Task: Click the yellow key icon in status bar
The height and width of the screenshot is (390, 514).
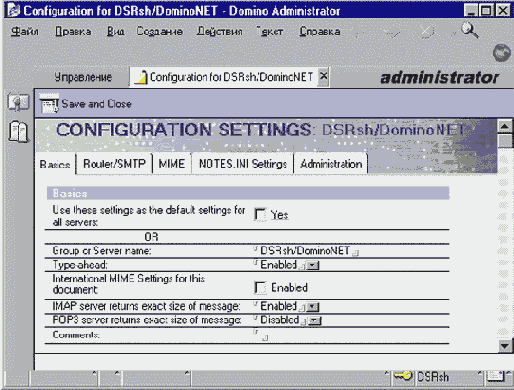Action: (403, 376)
